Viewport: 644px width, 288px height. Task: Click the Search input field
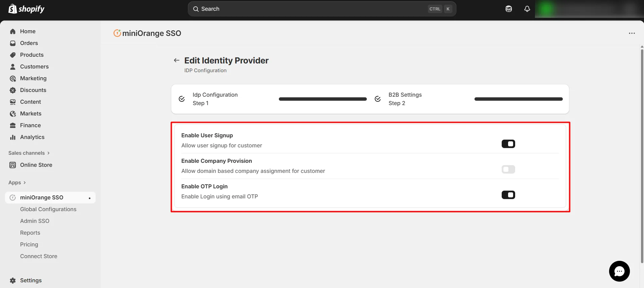coord(322,9)
